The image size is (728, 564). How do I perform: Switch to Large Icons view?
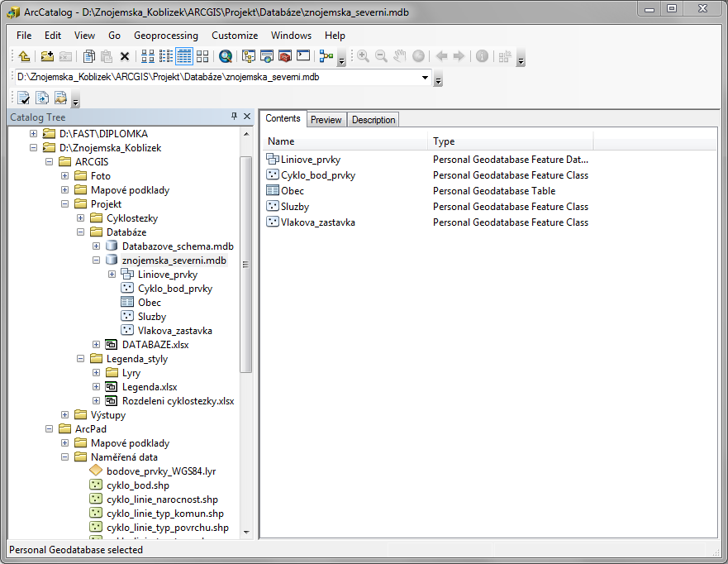(x=148, y=57)
